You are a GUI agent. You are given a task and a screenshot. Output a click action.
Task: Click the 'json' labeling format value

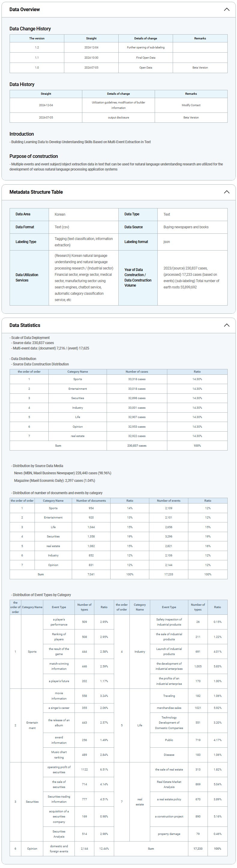167,242
